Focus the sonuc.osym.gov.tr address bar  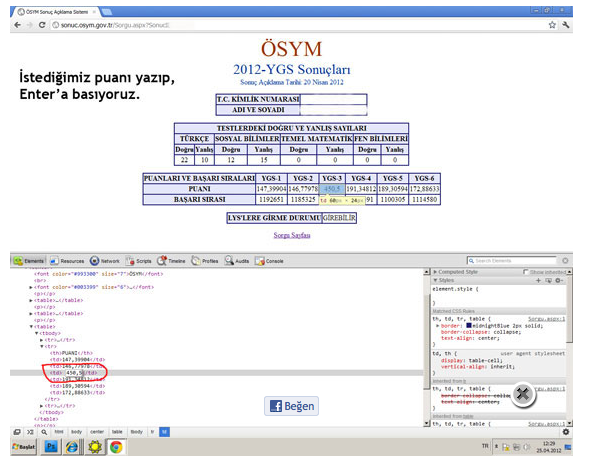296,25
